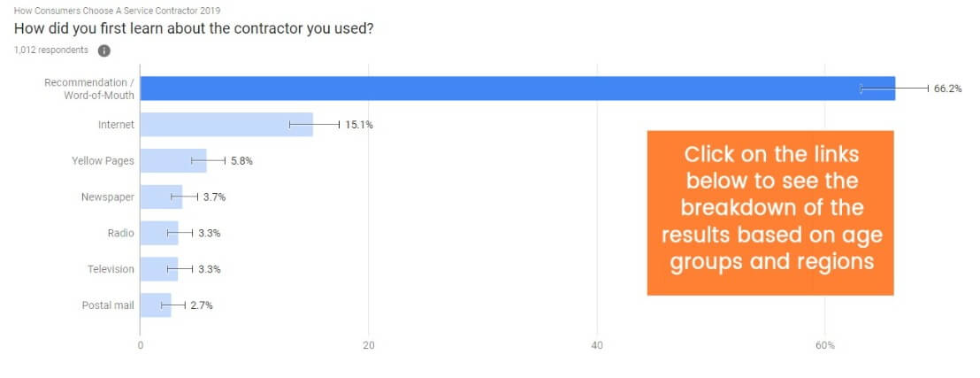Select the Newspaper bar

[161, 197]
